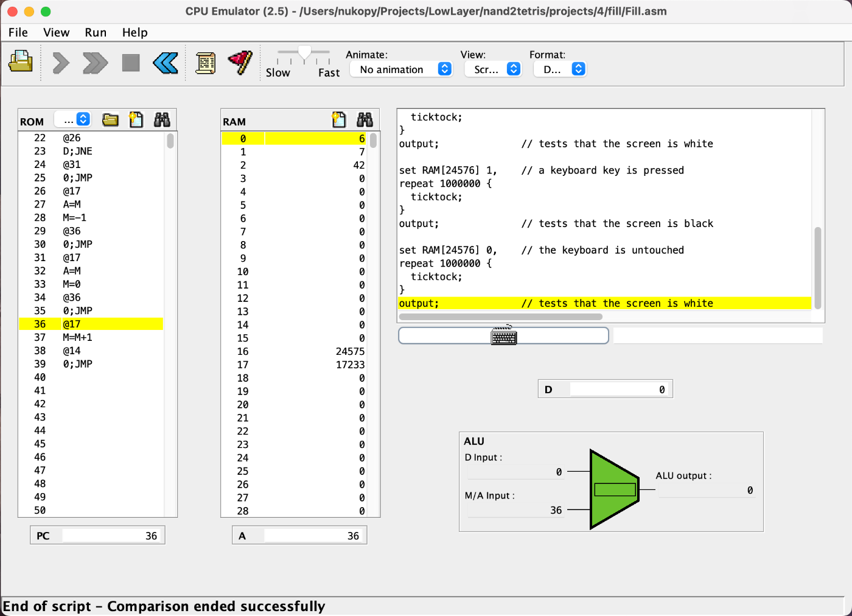The height and width of the screenshot is (616, 852).
Task: Select ROM row 38 '@14'
Action: [91, 351]
